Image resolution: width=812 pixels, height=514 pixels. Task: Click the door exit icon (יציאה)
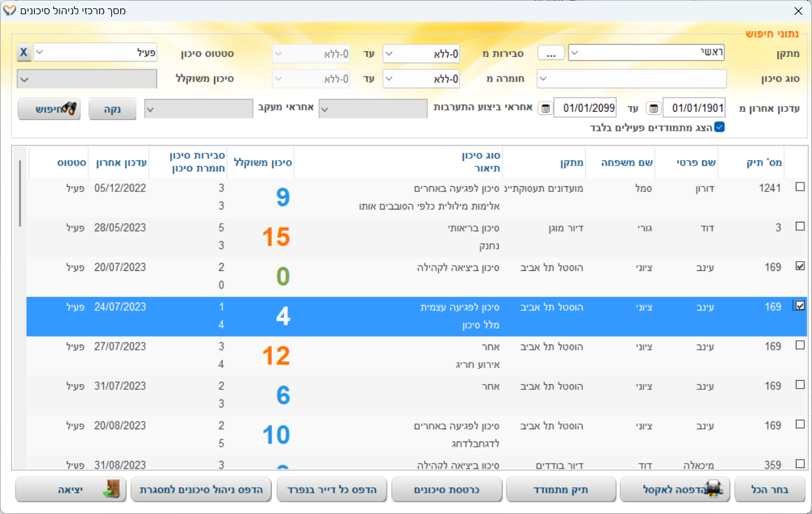click(111, 490)
